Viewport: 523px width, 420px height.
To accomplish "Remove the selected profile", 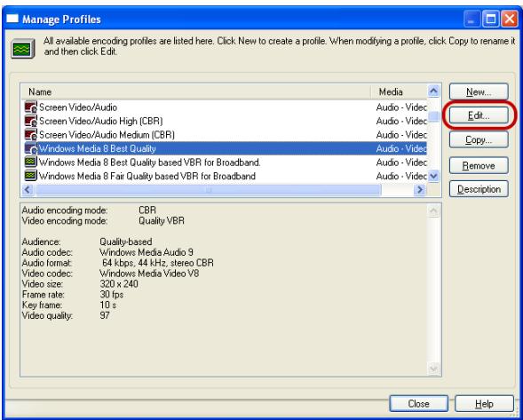I will click(479, 165).
